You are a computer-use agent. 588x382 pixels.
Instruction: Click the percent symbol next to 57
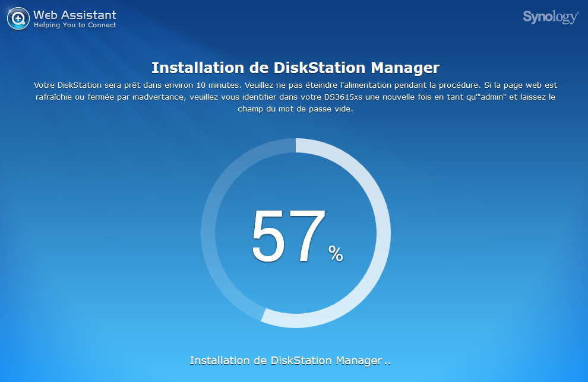(336, 254)
